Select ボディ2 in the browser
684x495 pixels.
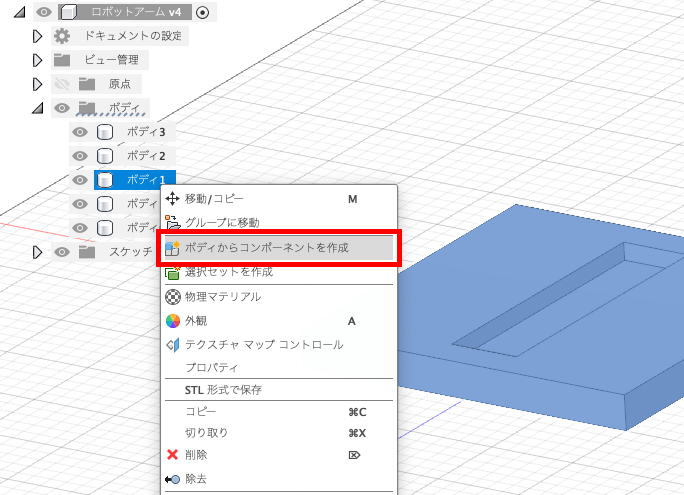[146, 156]
